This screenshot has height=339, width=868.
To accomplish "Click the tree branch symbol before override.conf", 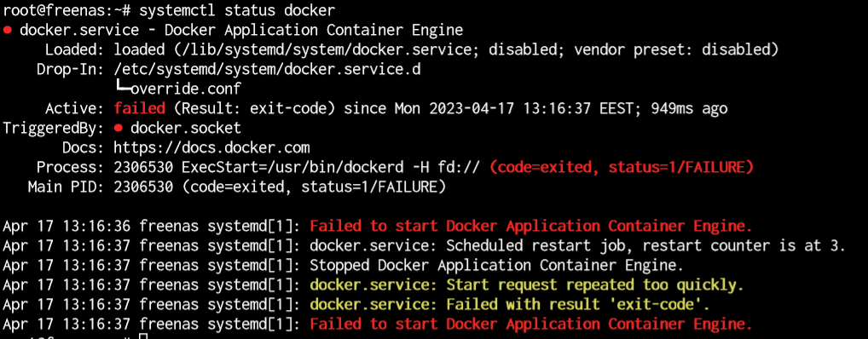I will [122, 89].
